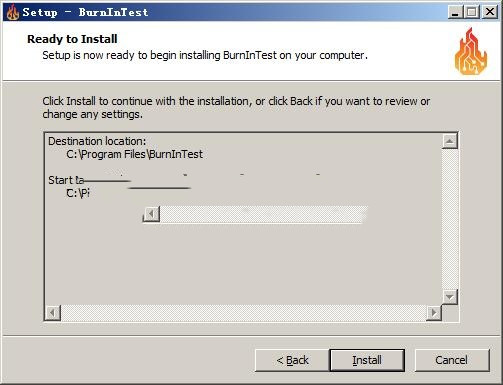Cancel the BurnInTest setup

[x=452, y=360]
